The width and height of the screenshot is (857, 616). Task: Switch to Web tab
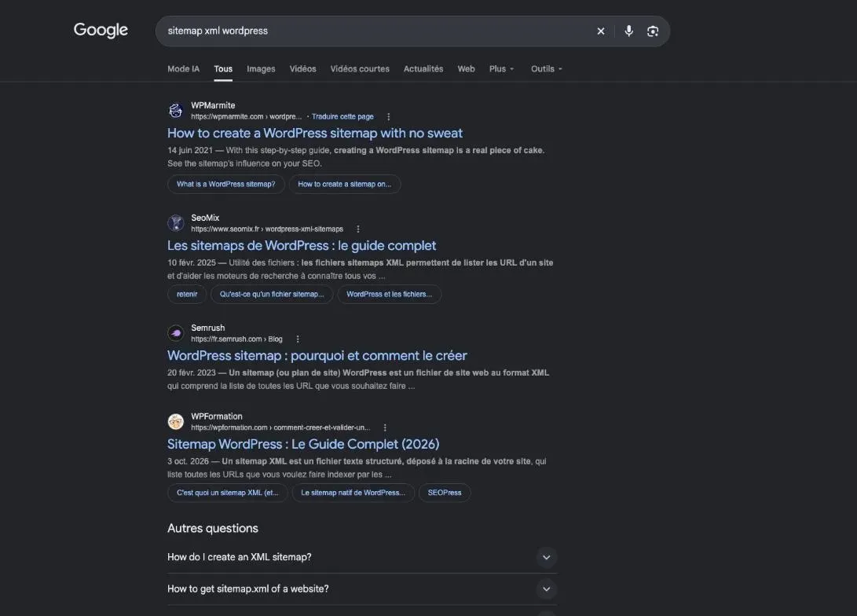coord(466,69)
